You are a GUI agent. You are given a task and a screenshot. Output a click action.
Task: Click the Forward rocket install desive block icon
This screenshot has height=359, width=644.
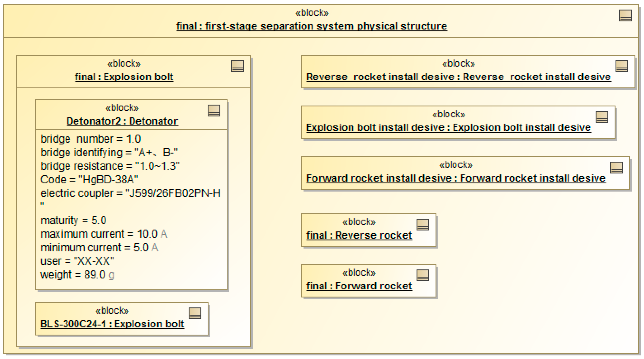click(x=616, y=168)
